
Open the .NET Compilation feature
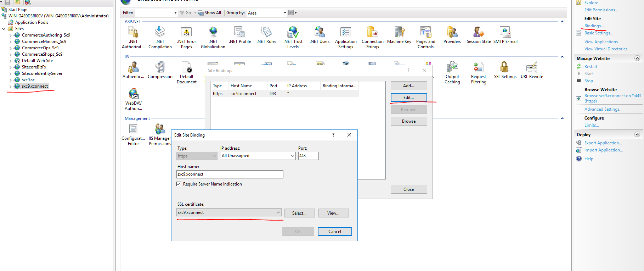coord(160,37)
